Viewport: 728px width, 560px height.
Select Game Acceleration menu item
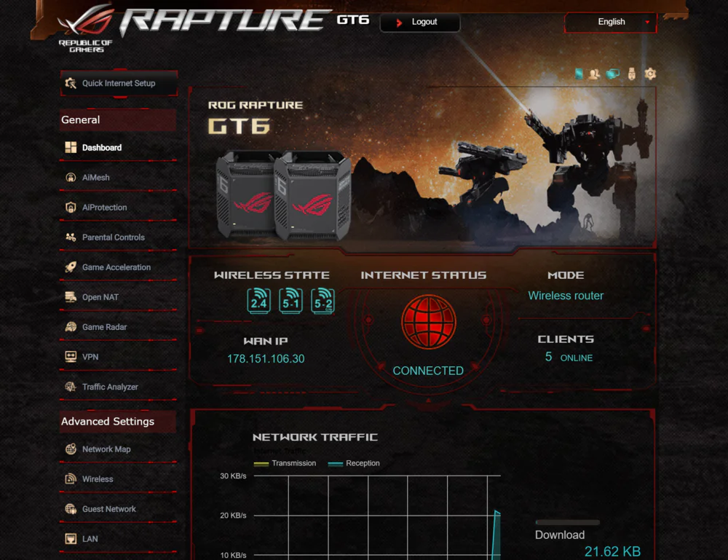coord(118,267)
